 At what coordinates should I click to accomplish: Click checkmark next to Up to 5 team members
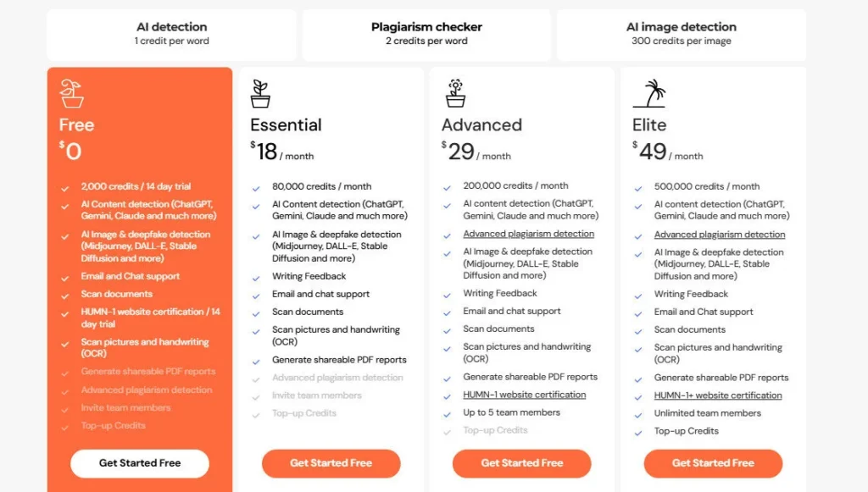coord(447,413)
